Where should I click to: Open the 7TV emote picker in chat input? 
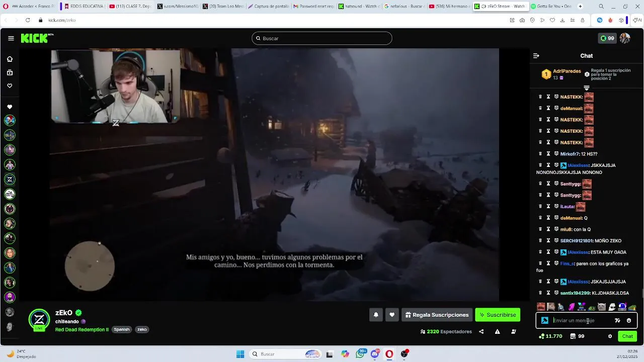pyautogui.click(x=617, y=320)
